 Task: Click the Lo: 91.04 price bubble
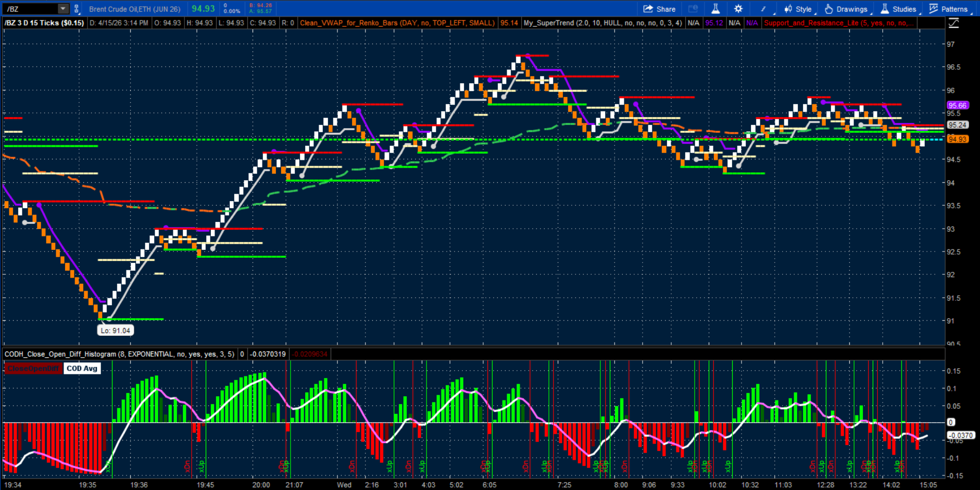click(x=115, y=330)
